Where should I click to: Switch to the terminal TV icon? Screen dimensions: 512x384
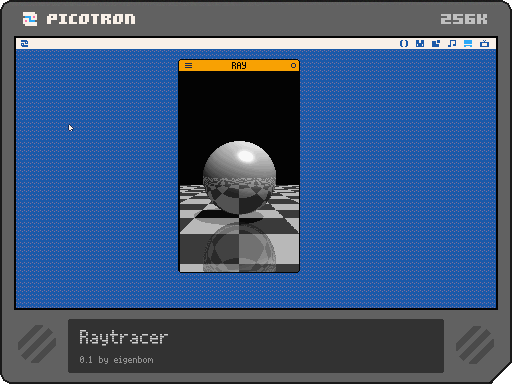pos(484,43)
